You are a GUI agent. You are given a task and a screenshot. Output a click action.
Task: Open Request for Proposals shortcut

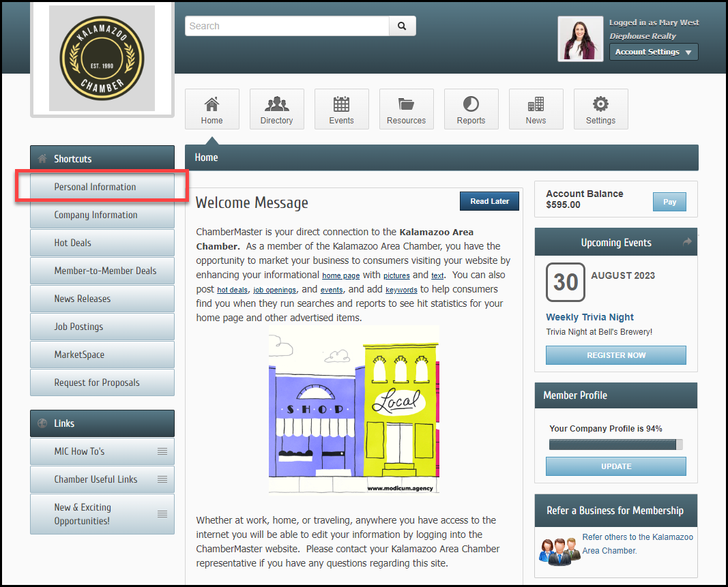[x=102, y=382]
